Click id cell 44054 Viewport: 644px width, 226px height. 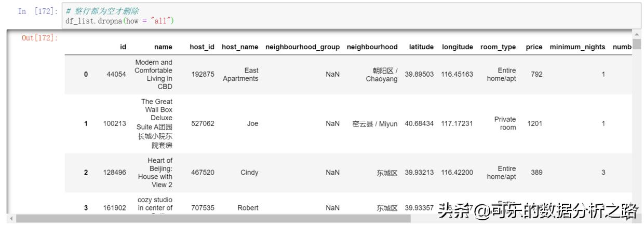pos(116,74)
